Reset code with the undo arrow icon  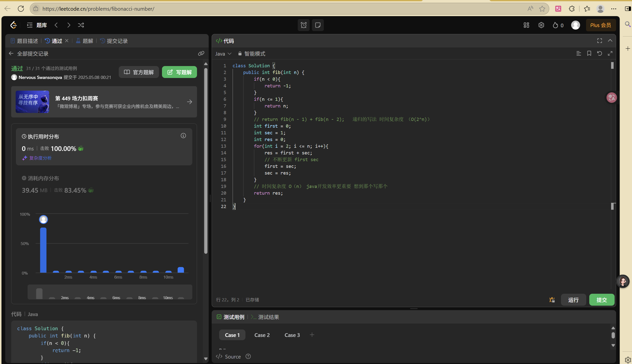[599, 53]
